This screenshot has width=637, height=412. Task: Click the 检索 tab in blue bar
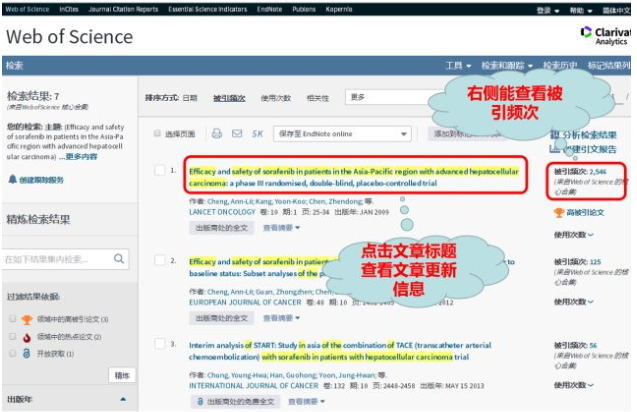[14, 65]
